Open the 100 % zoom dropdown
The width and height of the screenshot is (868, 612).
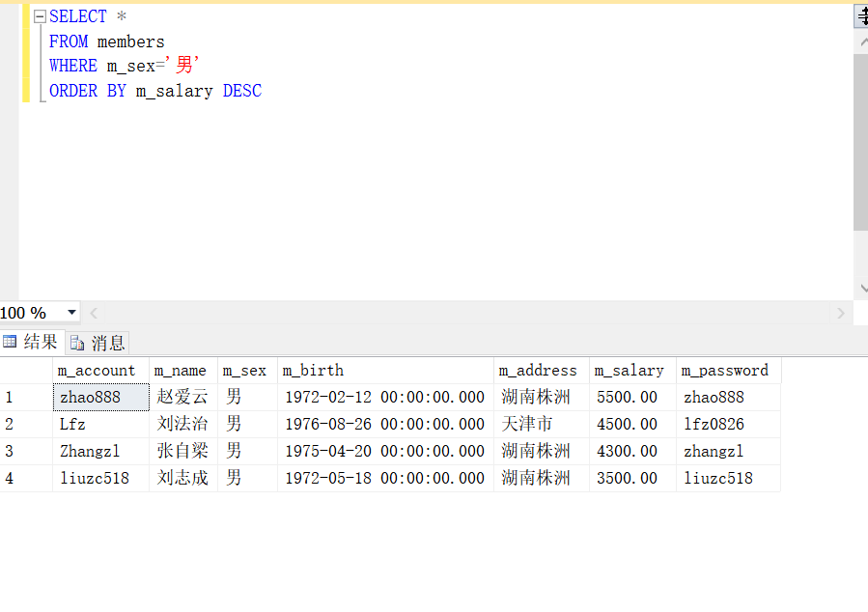pyautogui.click(x=71, y=312)
